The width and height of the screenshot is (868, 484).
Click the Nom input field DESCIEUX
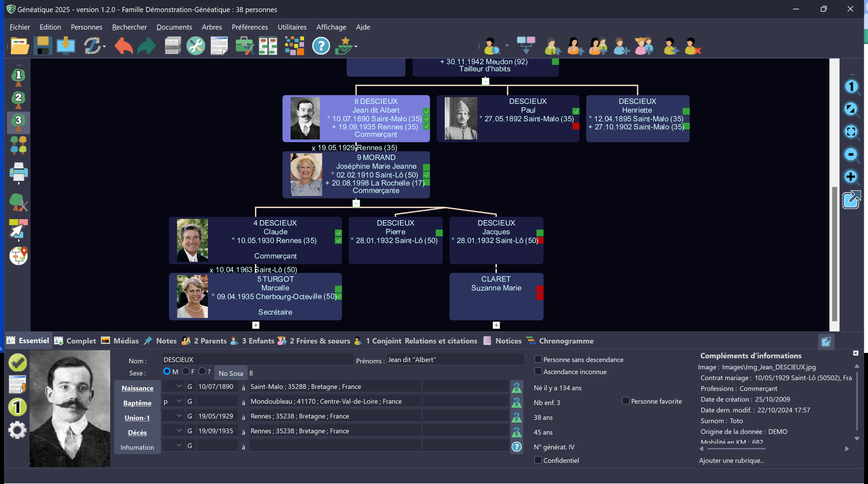258,360
